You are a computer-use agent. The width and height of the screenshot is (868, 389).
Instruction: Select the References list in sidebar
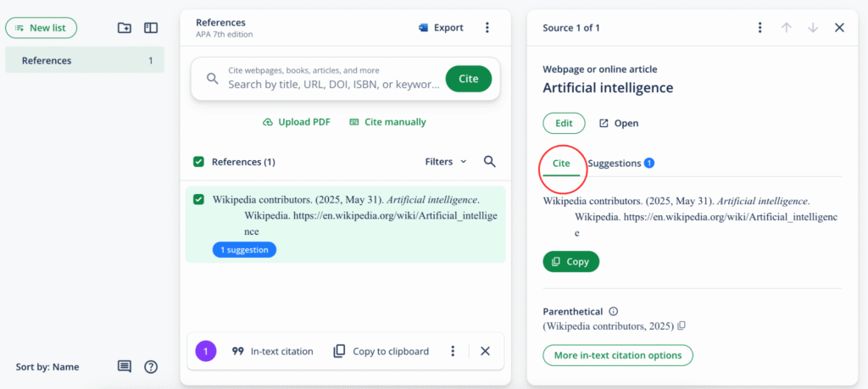click(x=85, y=60)
